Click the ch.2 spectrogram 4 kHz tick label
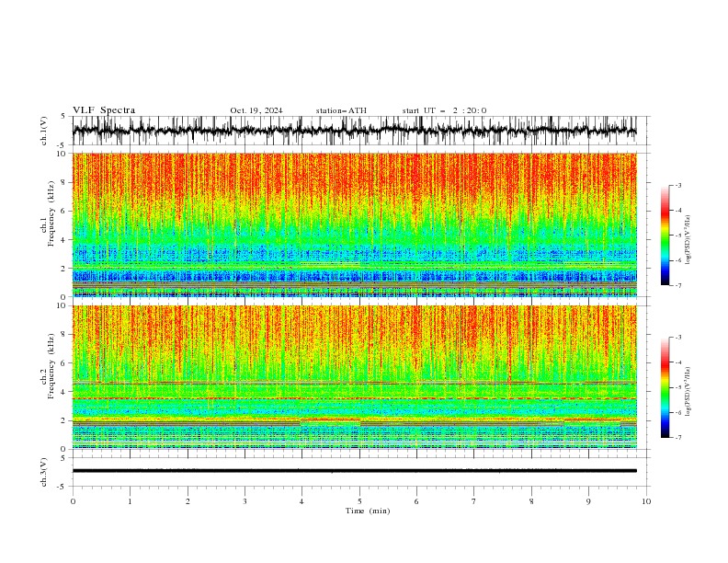The image size is (728, 563). (x=63, y=392)
